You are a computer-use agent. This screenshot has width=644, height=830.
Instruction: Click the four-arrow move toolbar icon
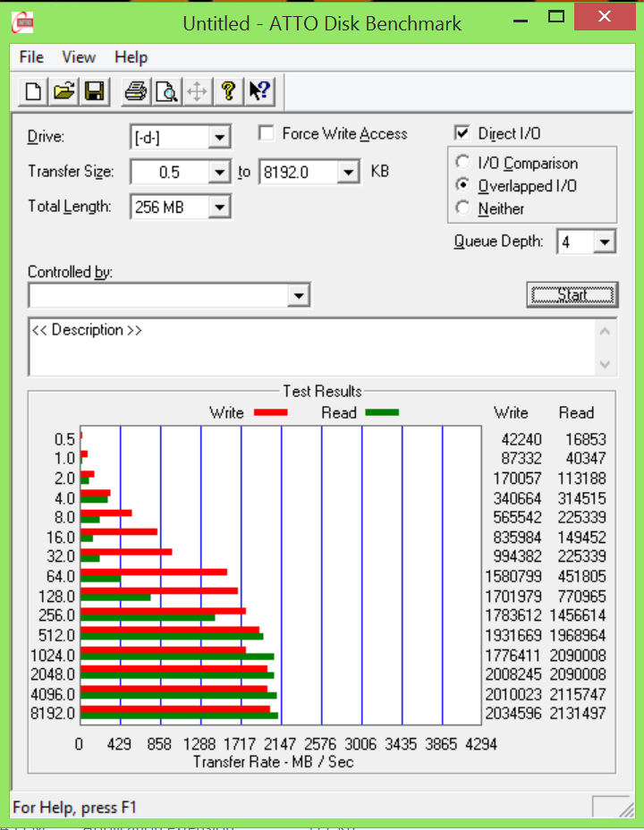coord(198,91)
